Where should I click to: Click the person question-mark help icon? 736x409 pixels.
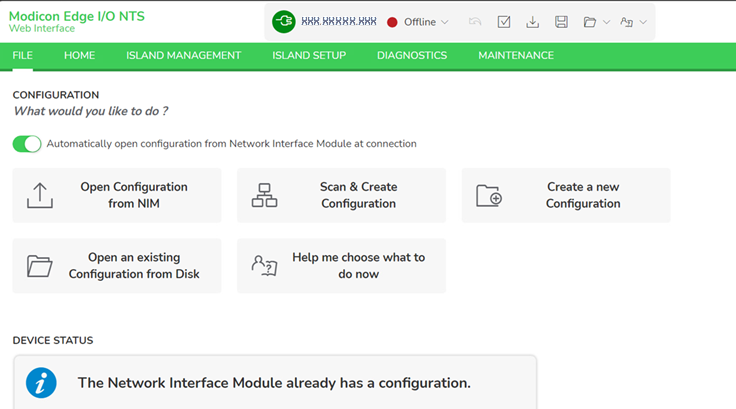[x=264, y=266]
